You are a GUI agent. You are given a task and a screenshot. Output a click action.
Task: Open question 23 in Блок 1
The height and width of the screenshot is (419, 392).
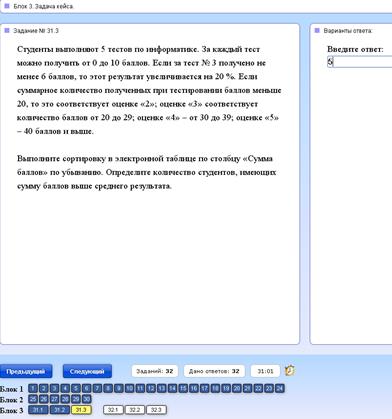pos(269,388)
